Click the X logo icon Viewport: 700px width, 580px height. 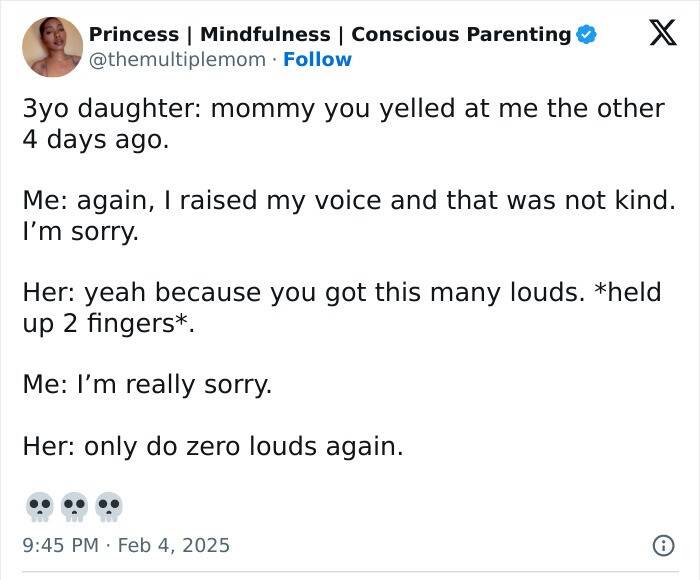(x=656, y=36)
